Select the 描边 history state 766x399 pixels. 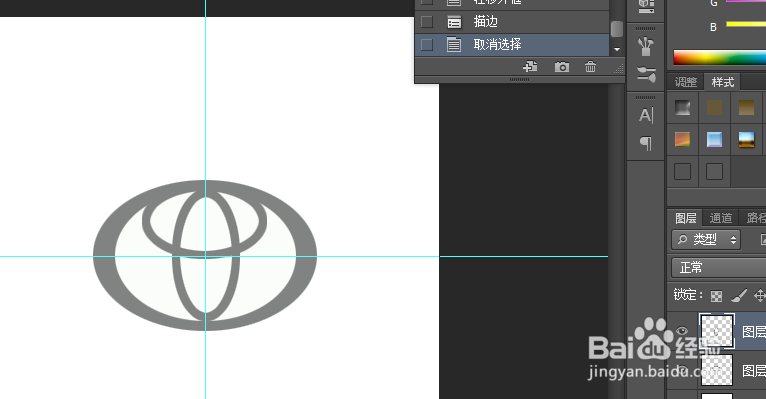click(x=512, y=21)
